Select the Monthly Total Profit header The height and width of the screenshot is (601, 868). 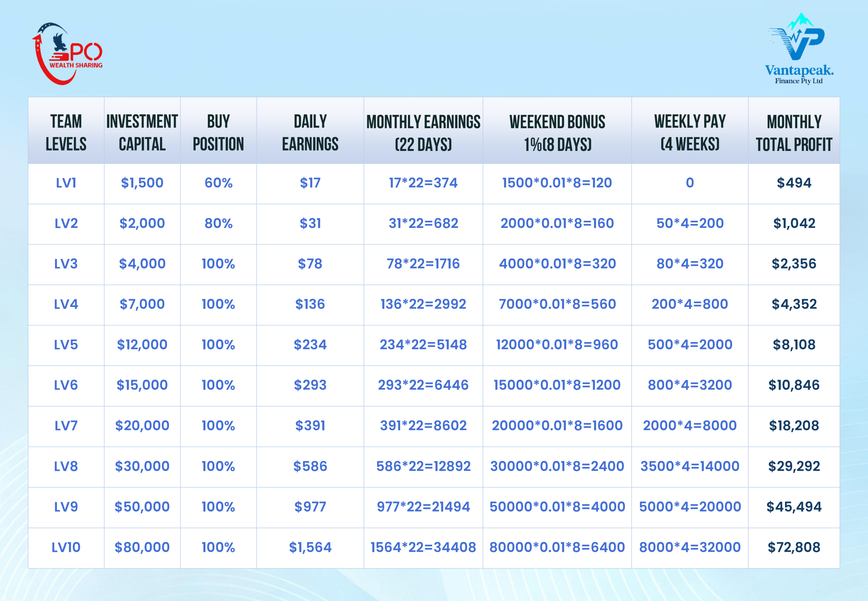(x=794, y=133)
